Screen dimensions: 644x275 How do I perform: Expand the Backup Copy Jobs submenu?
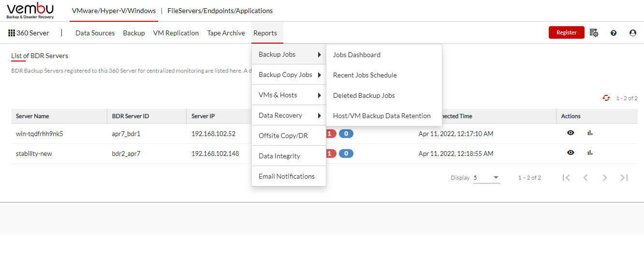pyautogui.click(x=289, y=75)
